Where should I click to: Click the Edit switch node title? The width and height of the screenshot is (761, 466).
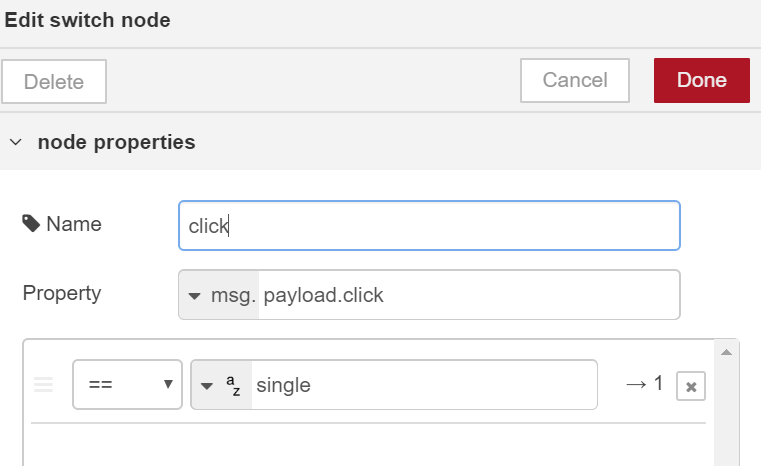87,20
